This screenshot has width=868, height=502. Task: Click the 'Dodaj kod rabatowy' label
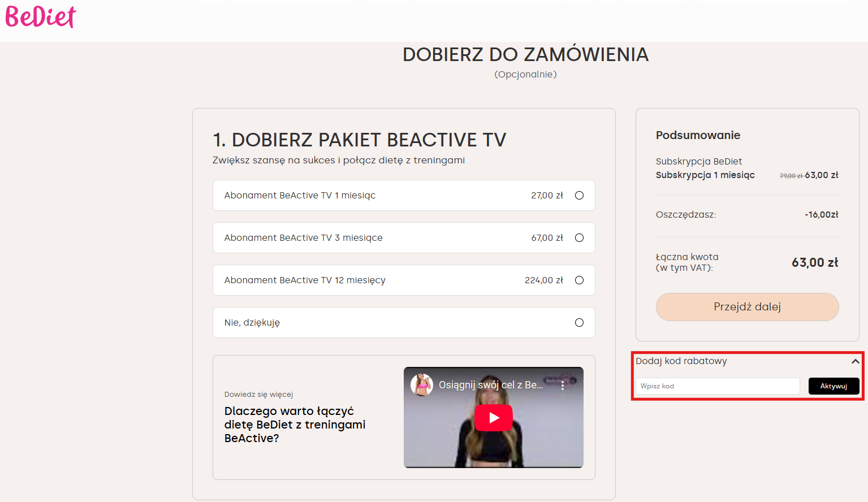pos(681,361)
